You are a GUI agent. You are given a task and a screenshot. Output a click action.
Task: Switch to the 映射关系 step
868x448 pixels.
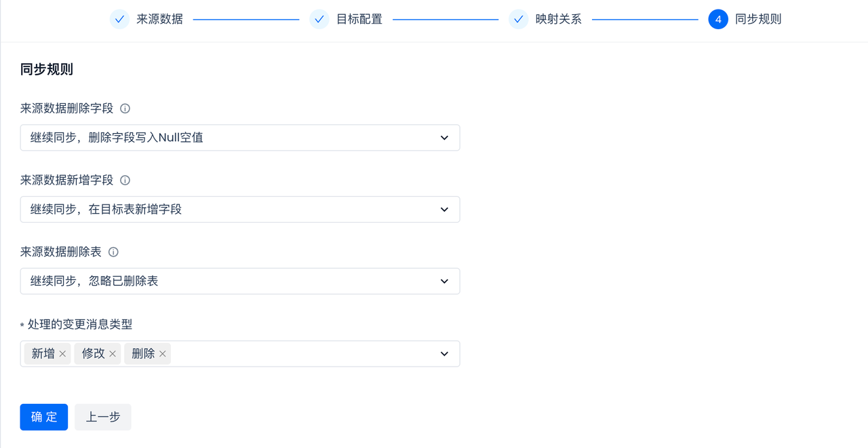pyautogui.click(x=558, y=19)
